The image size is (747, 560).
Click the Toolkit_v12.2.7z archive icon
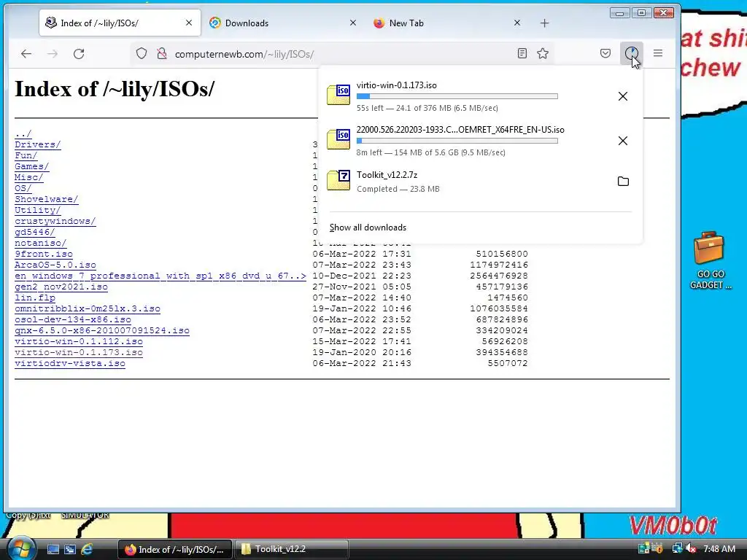tap(338, 180)
